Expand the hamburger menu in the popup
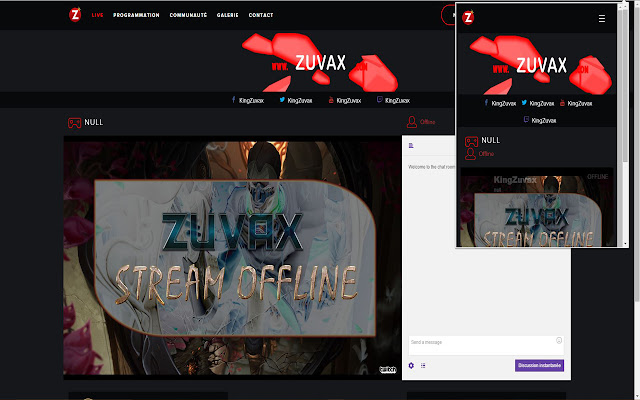Image resolution: width=640 pixels, height=400 pixels. 601,18
